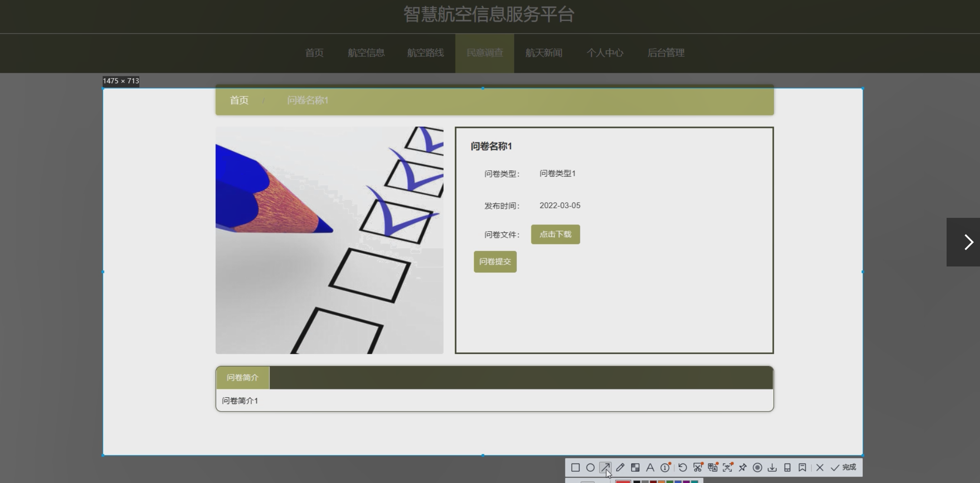Click the translate screenshot icon
This screenshot has height=483, width=980.
[712, 467]
